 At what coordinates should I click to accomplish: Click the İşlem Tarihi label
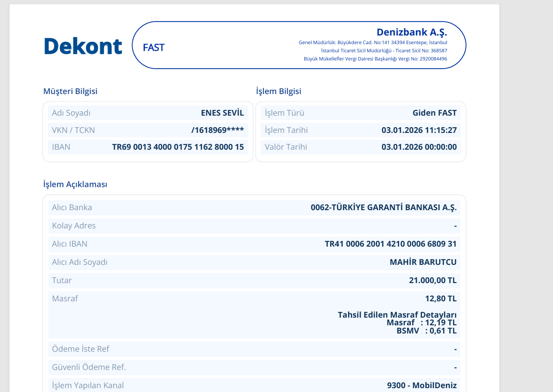(286, 130)
